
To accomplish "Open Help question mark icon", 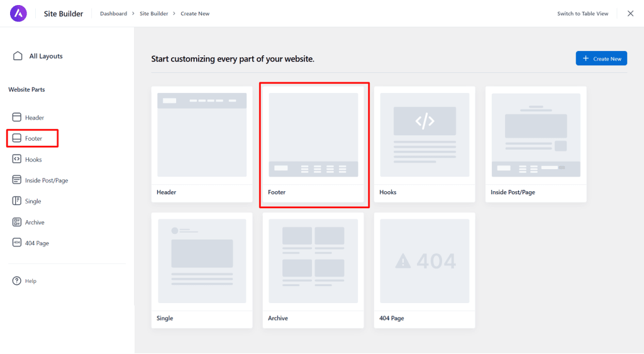I will pos(17,281).
